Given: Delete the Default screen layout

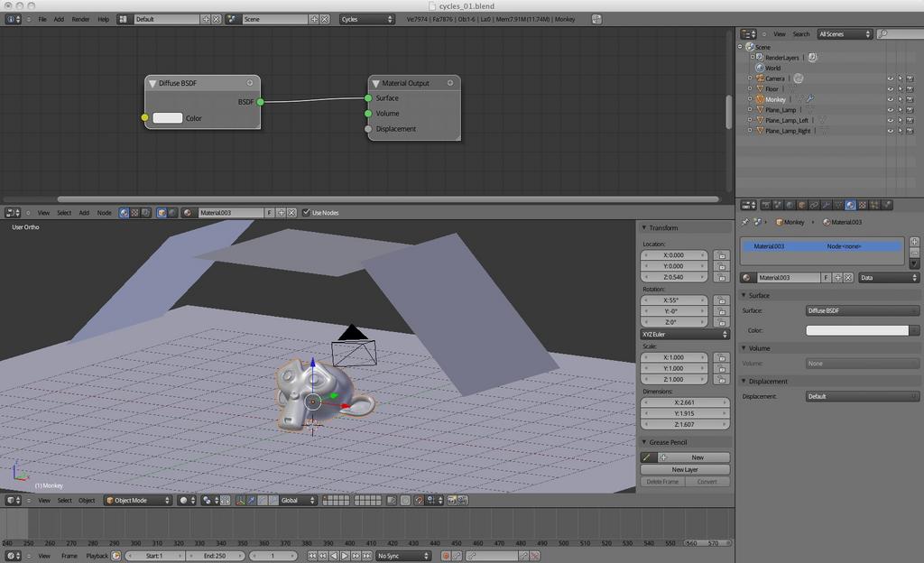Looking at the screenshot, I should point(217,20).
